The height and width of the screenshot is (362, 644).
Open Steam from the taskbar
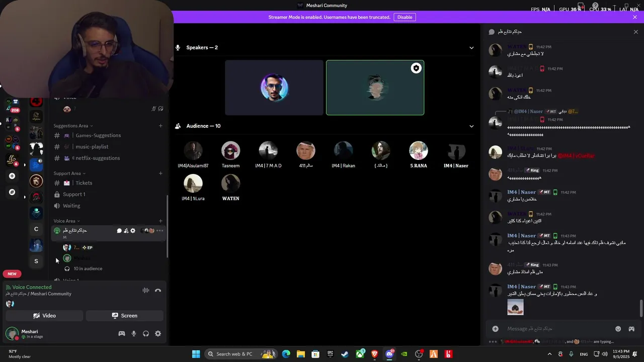pos(345,354)
